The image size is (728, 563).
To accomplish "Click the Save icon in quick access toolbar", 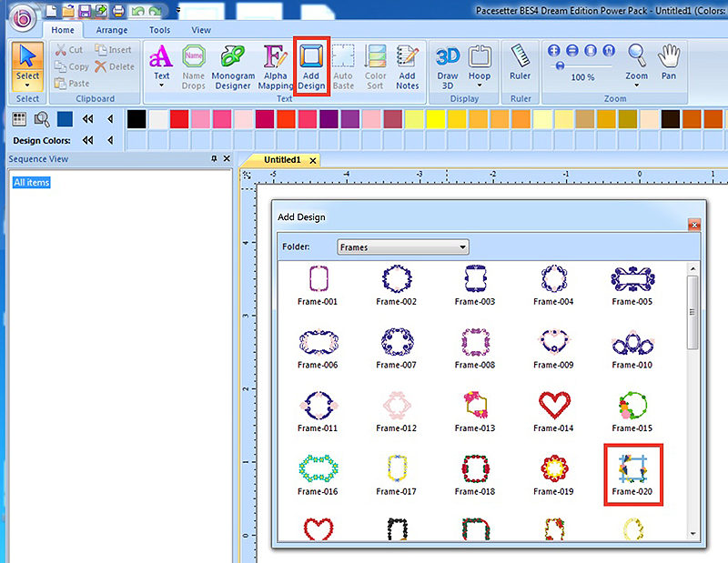I will point(85,11).
